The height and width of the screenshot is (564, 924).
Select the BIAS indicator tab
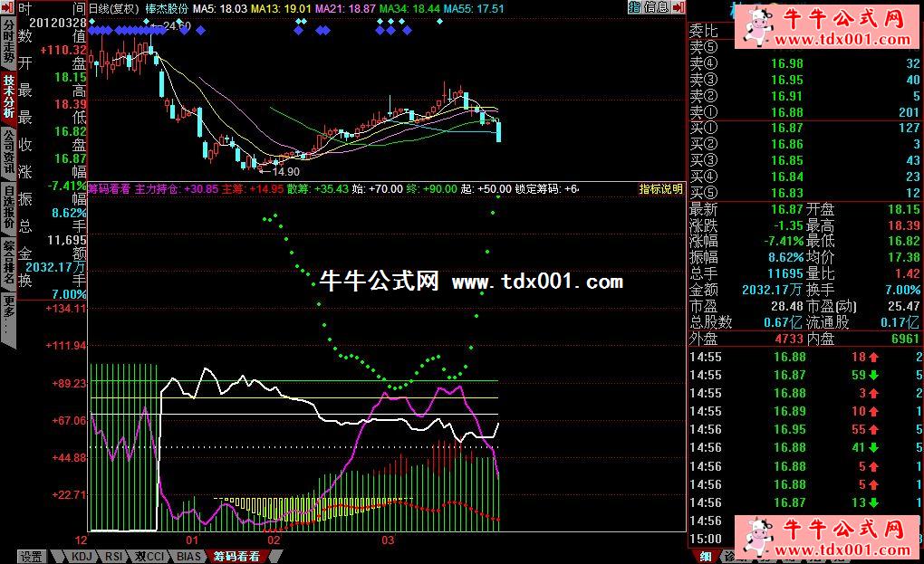coord(188,556)
